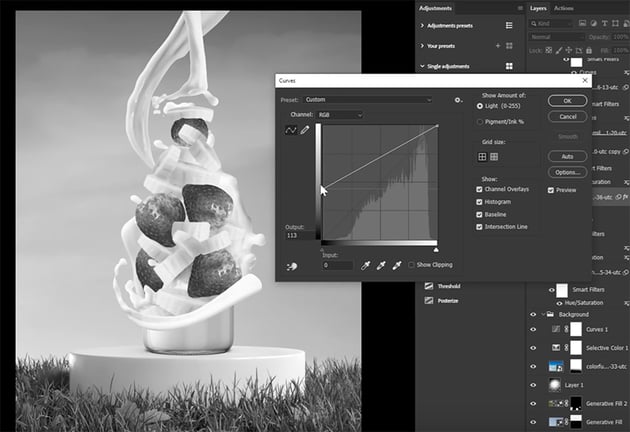Lock all with padlock icon
630x432 pixels.
tap(589, 50)
